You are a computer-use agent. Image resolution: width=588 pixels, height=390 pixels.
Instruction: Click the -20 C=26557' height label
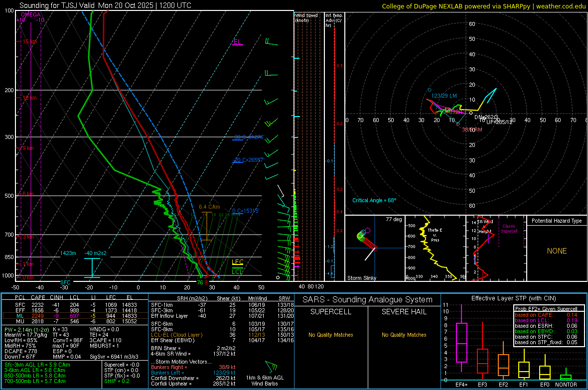(x=248, y=160)
